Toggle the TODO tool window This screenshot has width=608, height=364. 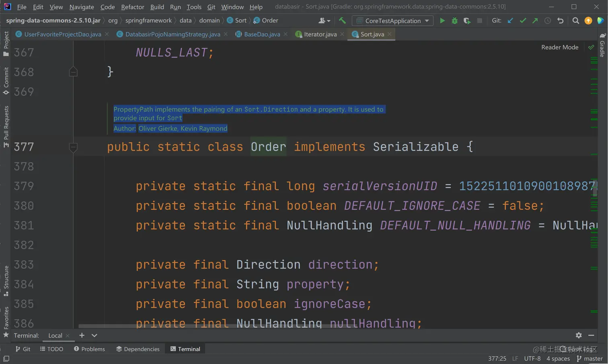coord(51,349)
